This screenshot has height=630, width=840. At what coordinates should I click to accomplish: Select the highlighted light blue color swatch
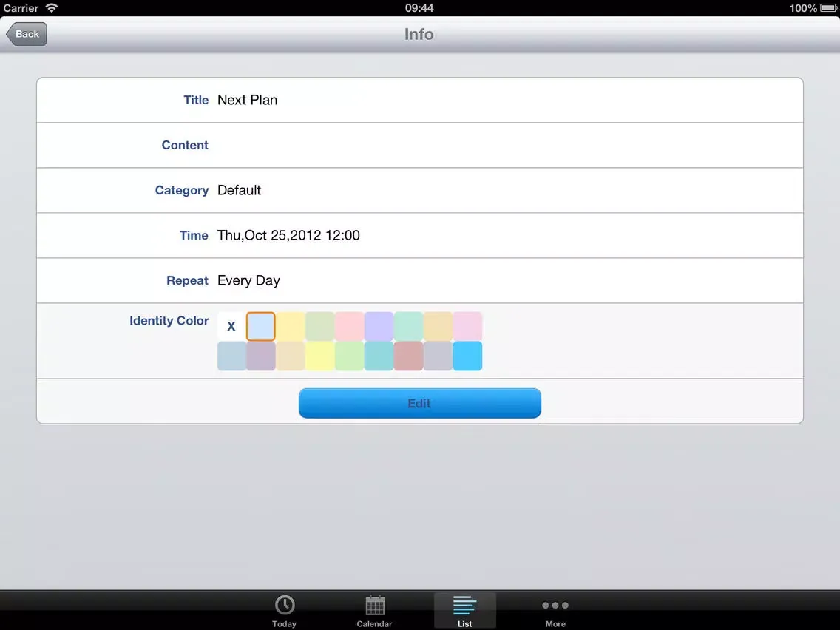point(261,326)
